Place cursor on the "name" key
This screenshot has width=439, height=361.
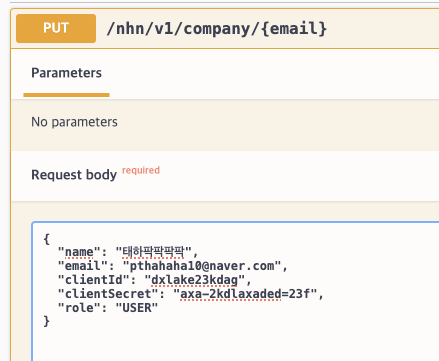[79, 252]
